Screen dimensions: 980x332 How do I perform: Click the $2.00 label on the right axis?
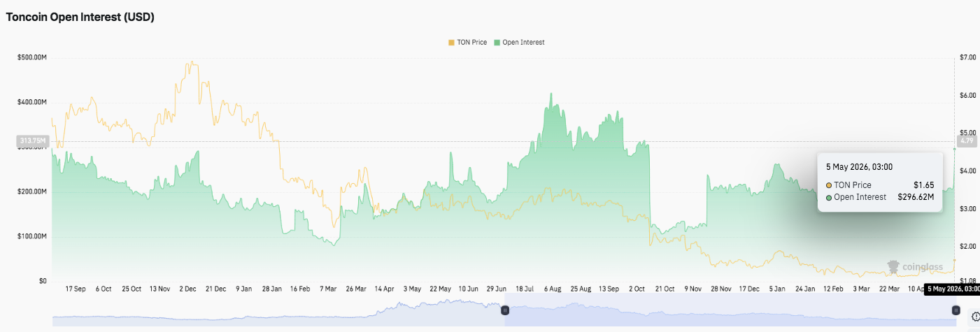tap(969, 246)
